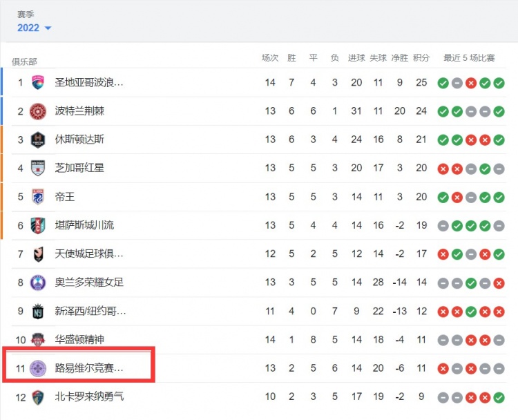Click the 进球 column header
The width and height of the screenshot is (518, 420).
(x=356, y=58)
